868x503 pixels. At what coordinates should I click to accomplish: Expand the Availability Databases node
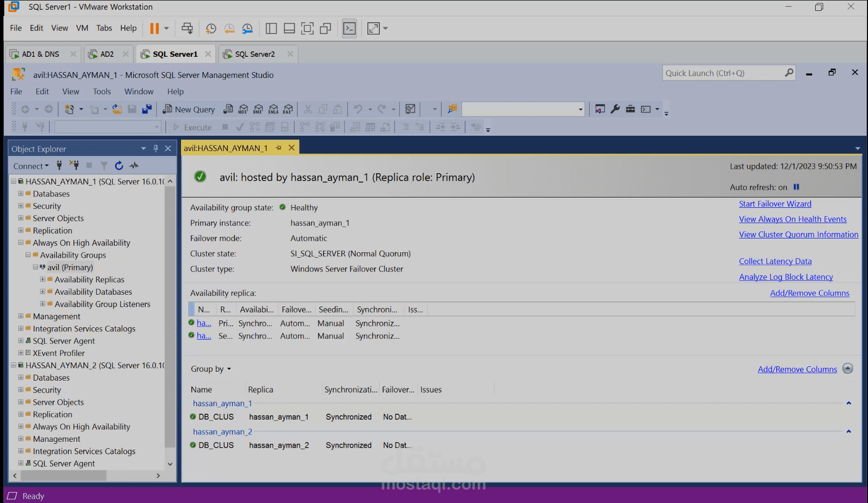(x=42, y=292)
